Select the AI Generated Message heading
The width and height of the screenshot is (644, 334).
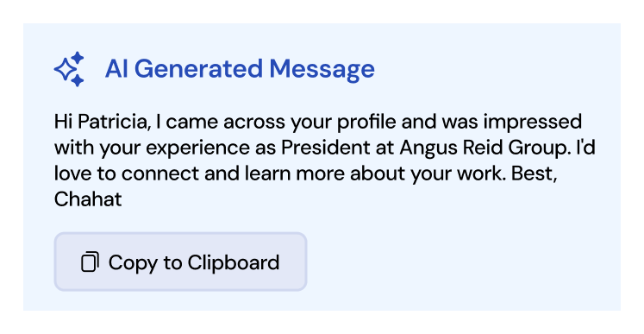click(x=240, y=69)
